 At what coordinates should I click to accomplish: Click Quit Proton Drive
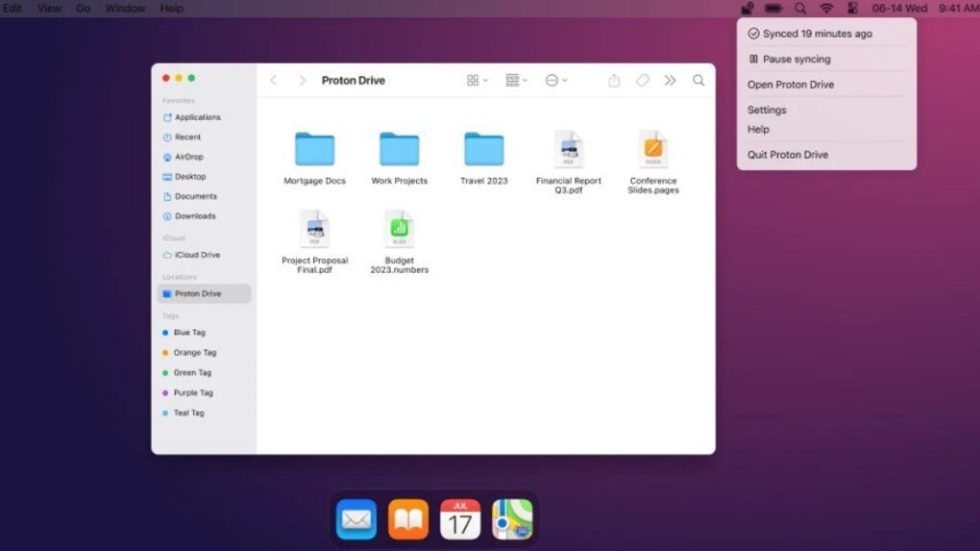788,155
